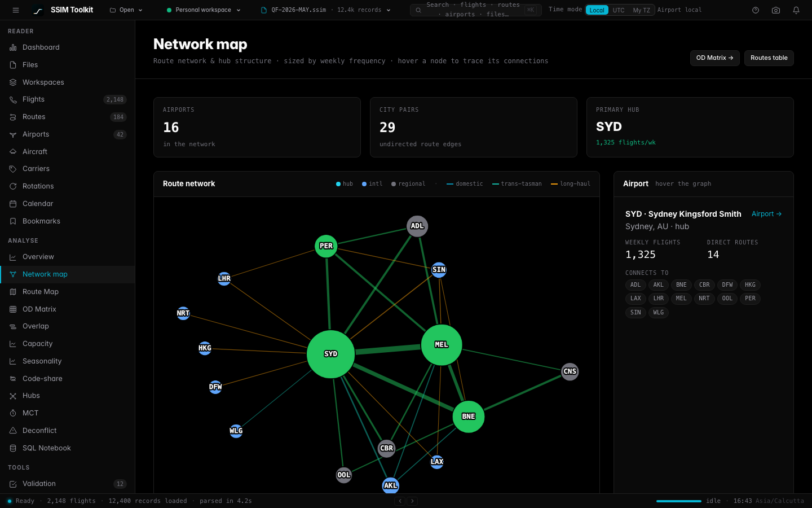Click the Dashboard sidebar icon
Image resolution: width=812 pixels, height=508 pixels.
13,47
